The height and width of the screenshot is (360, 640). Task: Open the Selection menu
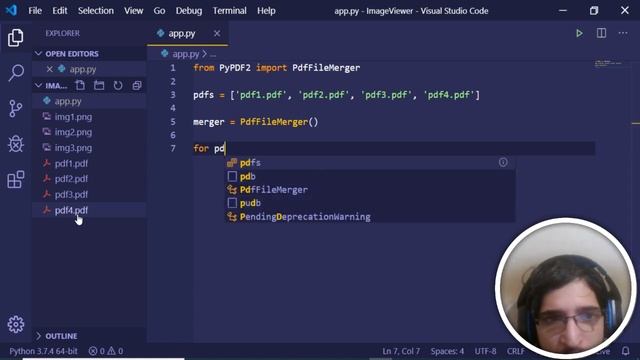[96, 11]
